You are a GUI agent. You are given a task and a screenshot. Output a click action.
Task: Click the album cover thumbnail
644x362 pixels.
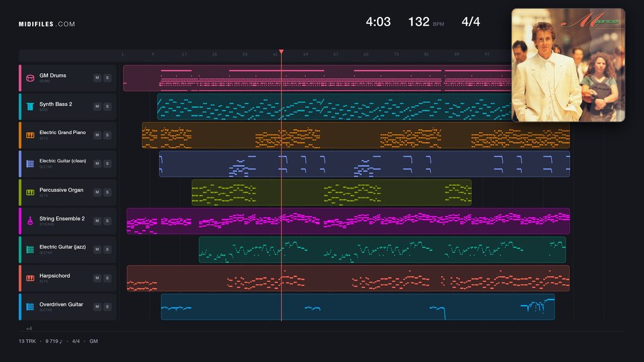[x=568, y=65]
